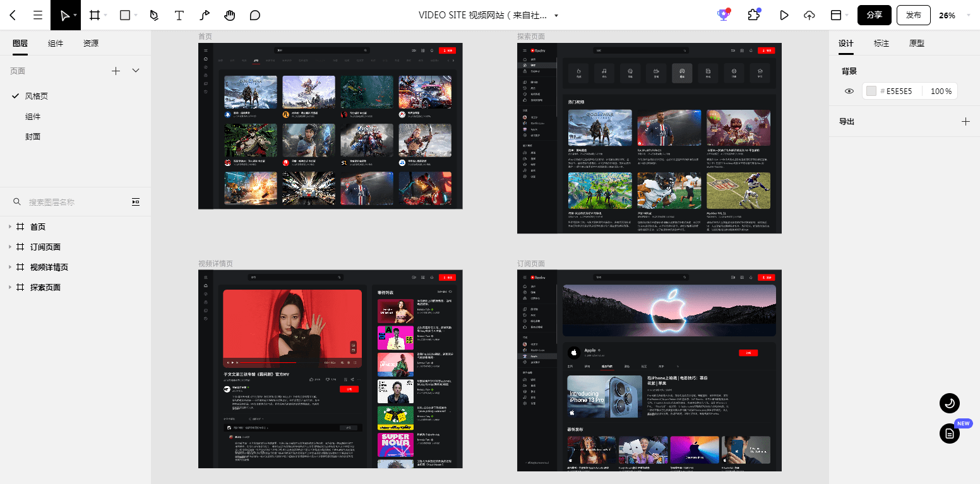This screenshot has height=484, width=980.
Task: Select the 视频详情页 frame label on canvas
Action: (215, 264)
